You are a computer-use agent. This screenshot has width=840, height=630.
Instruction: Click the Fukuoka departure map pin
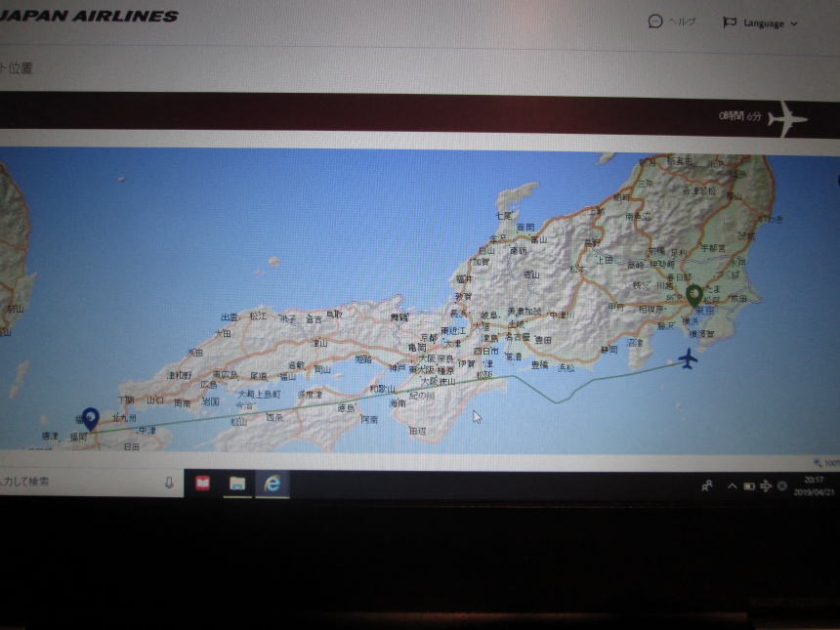(89, 418)
